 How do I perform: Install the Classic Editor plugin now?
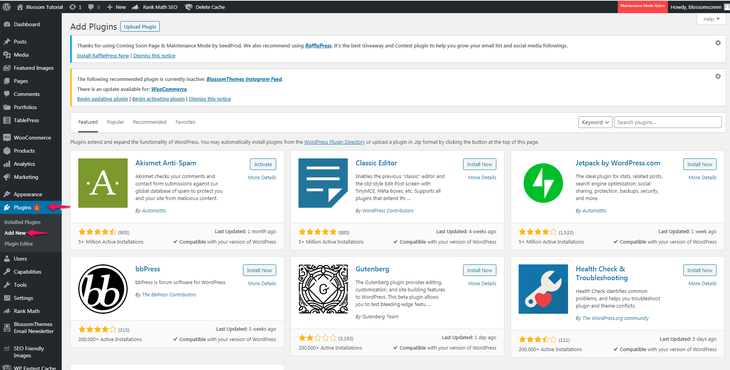[x=480, y=164]
